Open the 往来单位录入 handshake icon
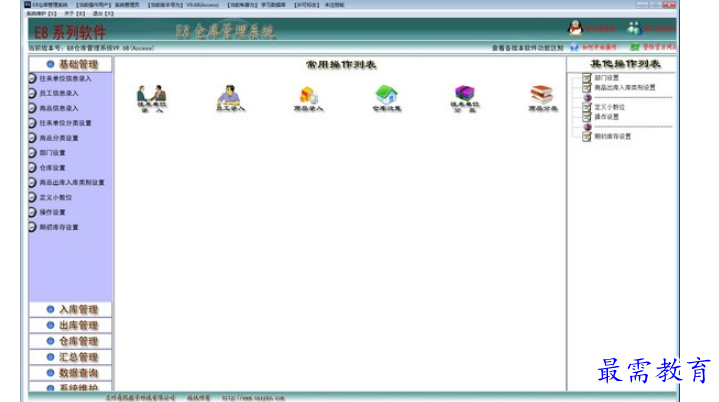 pyautogui.click(x=152, y=98)
